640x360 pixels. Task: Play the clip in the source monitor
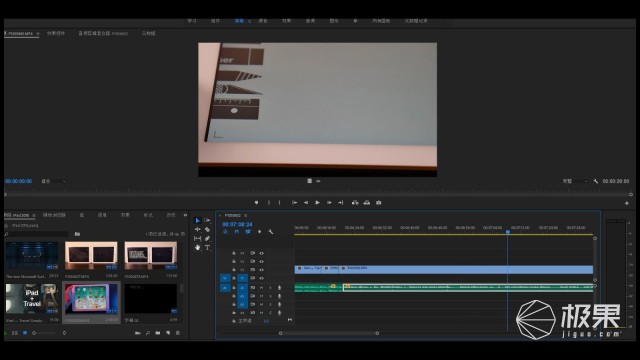pyautogui.click(x=317, y=202)
